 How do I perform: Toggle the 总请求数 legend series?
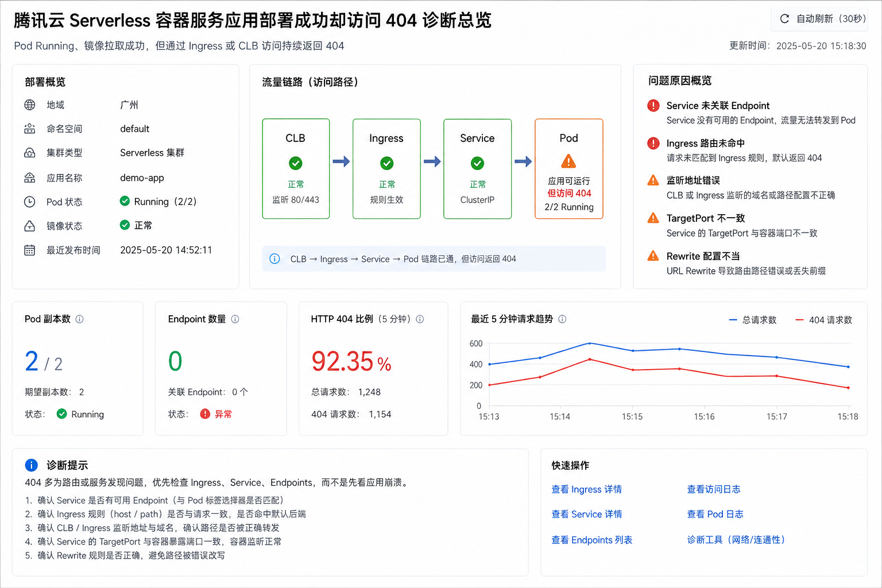point(753,320)
